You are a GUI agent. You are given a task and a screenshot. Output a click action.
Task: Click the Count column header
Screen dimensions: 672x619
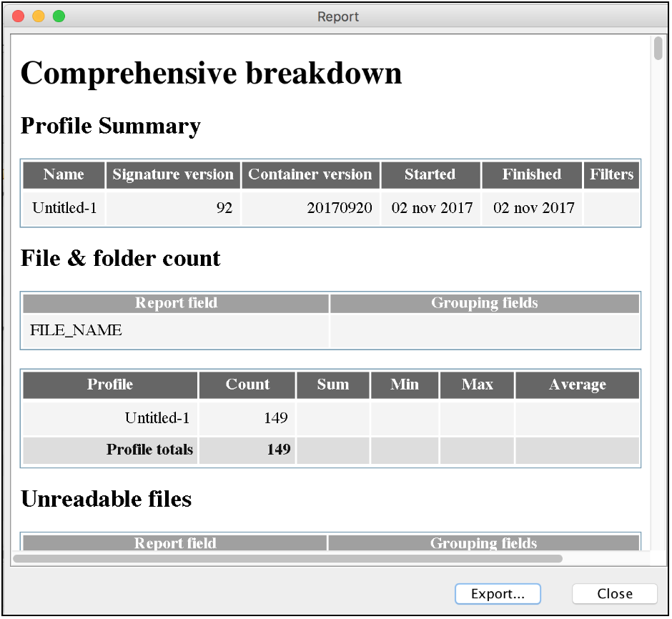point(247,385)
